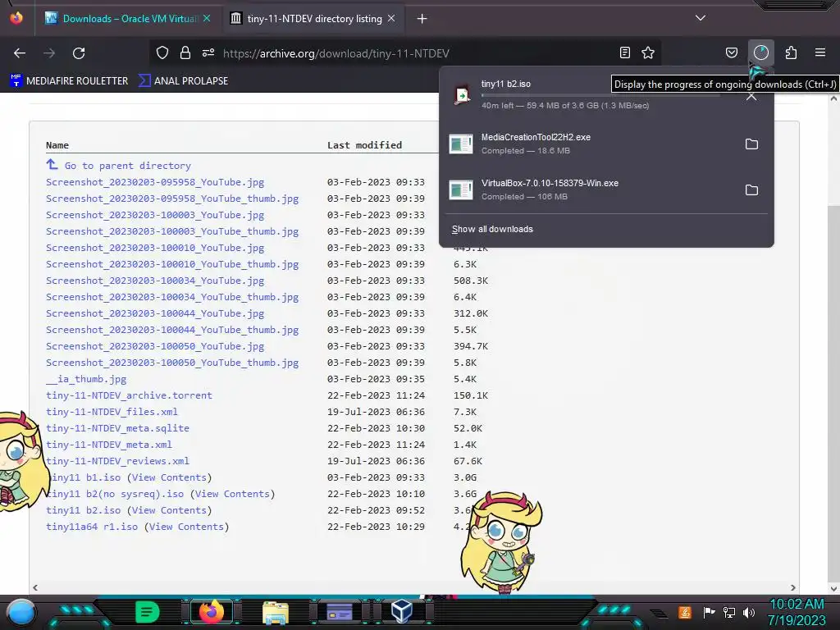The image size is (840, 630).
Task: Expand the list all tabs chevron
Action: click(x=701, y=18)
